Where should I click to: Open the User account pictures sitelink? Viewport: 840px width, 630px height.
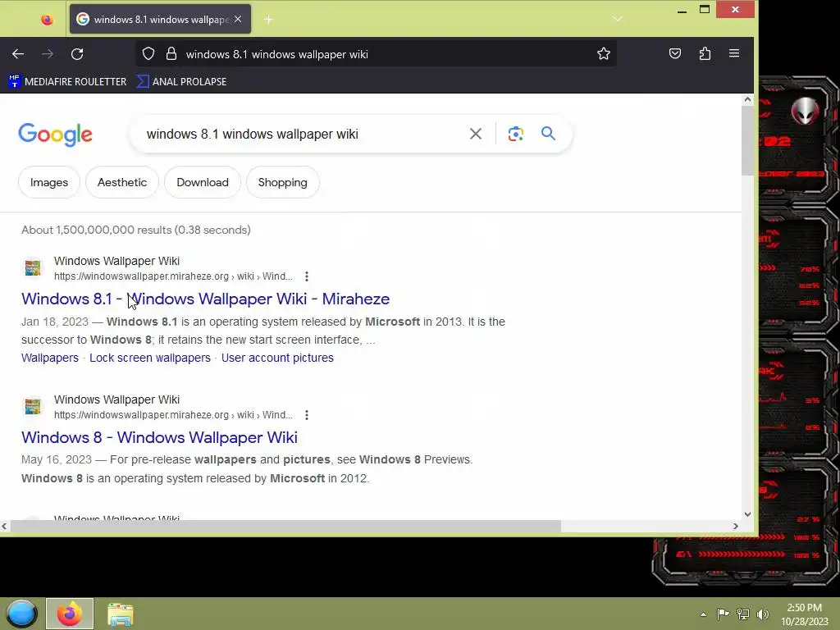(277, 358)
